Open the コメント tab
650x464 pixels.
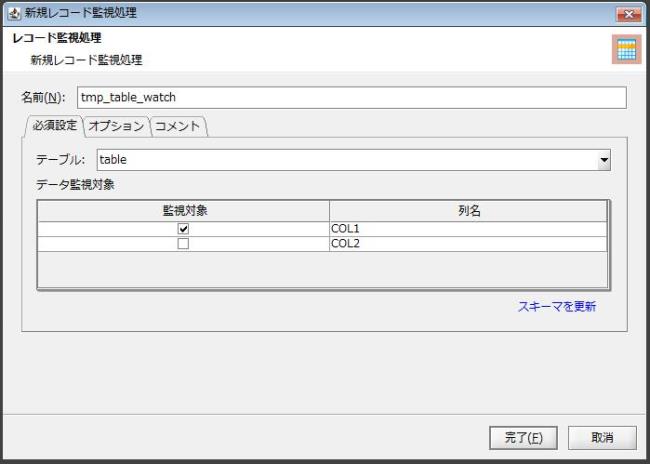[x=179, y=126]
